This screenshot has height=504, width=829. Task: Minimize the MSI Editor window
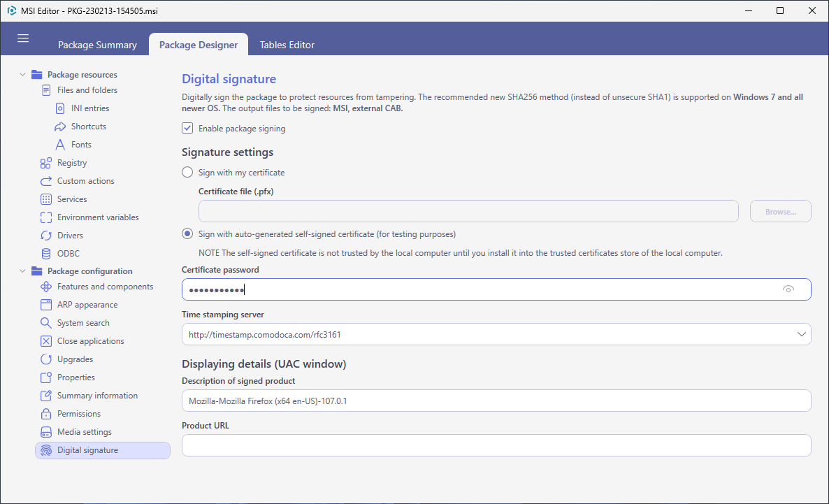pos(748,10)
